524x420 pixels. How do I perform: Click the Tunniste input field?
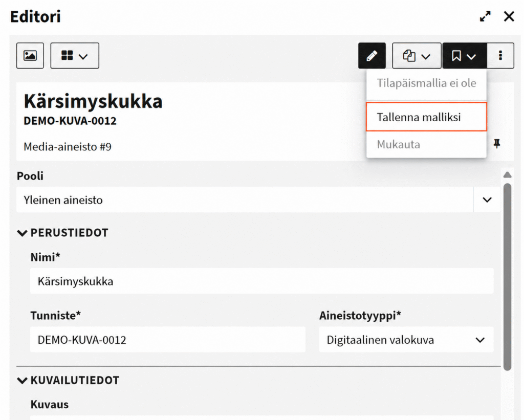[168, 340]
